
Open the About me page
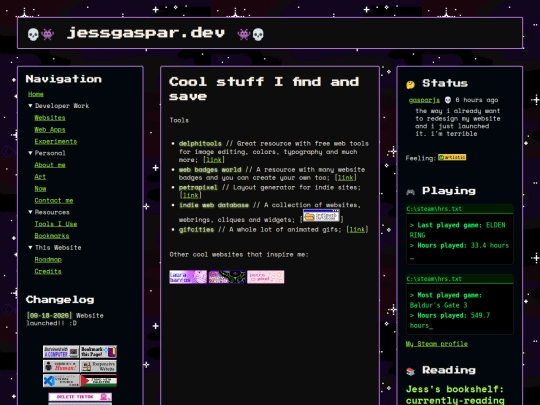tap(50, 165)
